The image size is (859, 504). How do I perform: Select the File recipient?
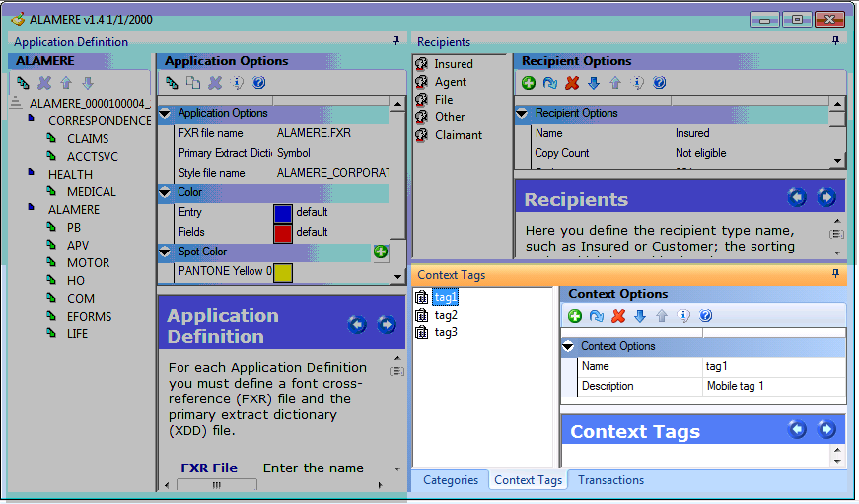pyautogui.click(x=444, y=100)
